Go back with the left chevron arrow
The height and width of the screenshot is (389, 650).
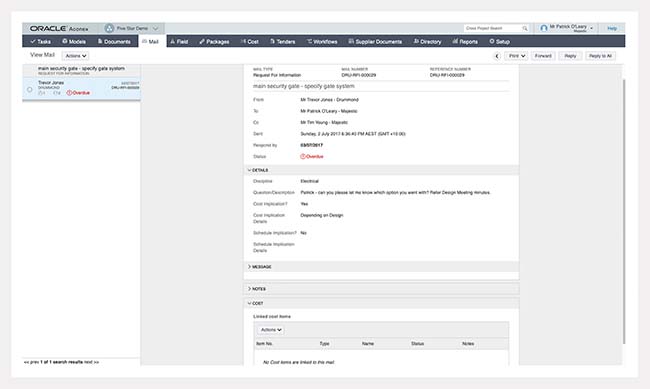pos(497,56)
